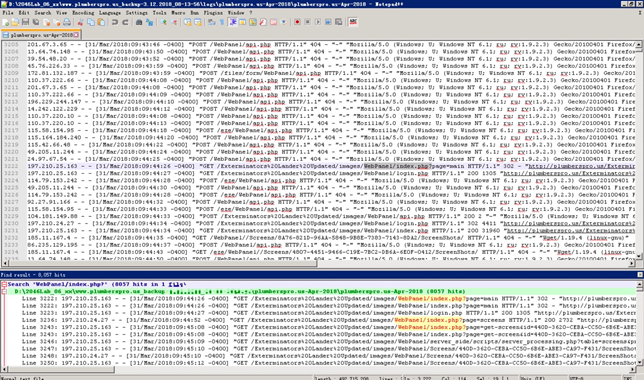Open the Find dialog binoculars icon
This screenshot has width=644, height=380.
[139, 22]
